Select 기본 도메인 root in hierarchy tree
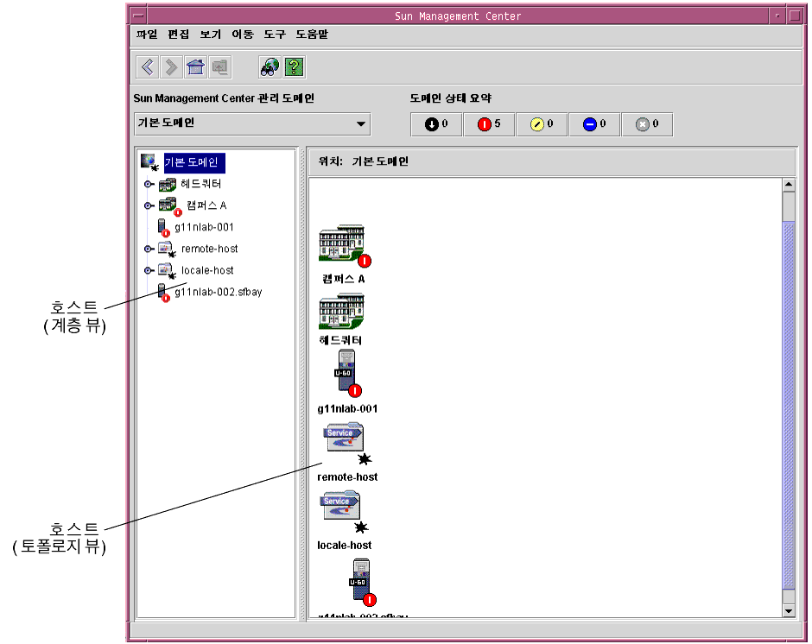Viewport: 812px width, 644px height. [x=194, y=162]
